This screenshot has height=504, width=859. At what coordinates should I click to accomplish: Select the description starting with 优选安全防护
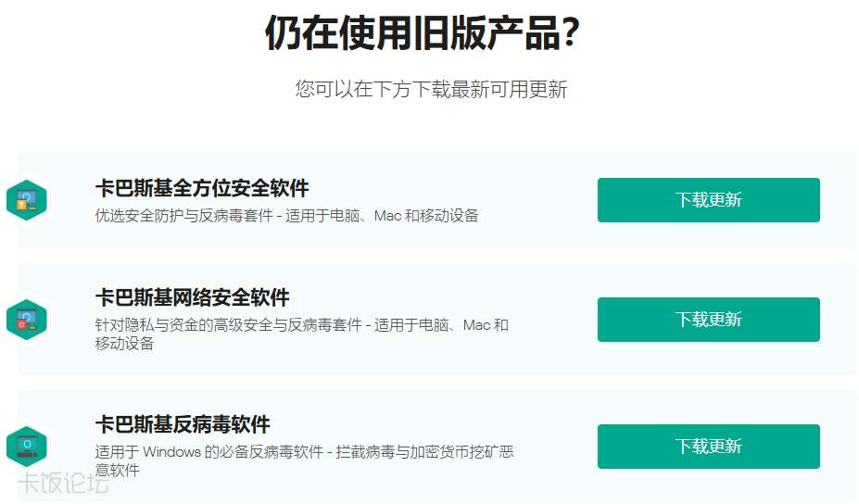tap(286, 216)
